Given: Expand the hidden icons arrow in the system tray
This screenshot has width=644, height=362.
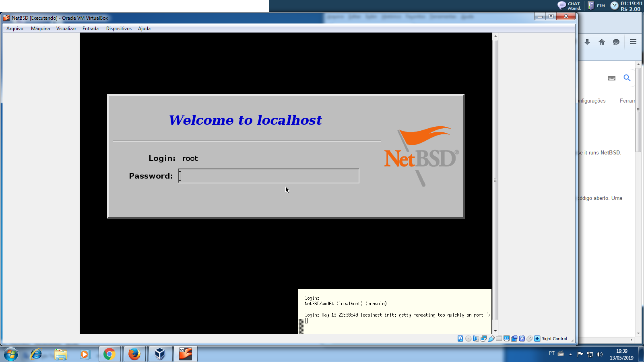Looking at the screenshot, I should (x=570, y=354).
